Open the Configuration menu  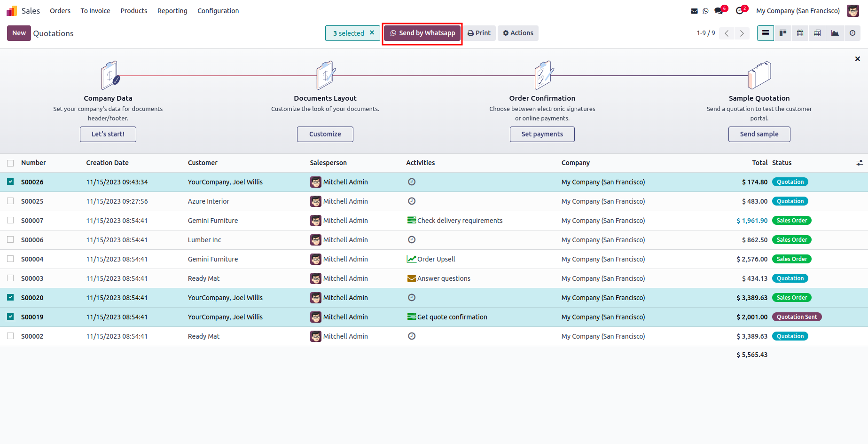218,11
